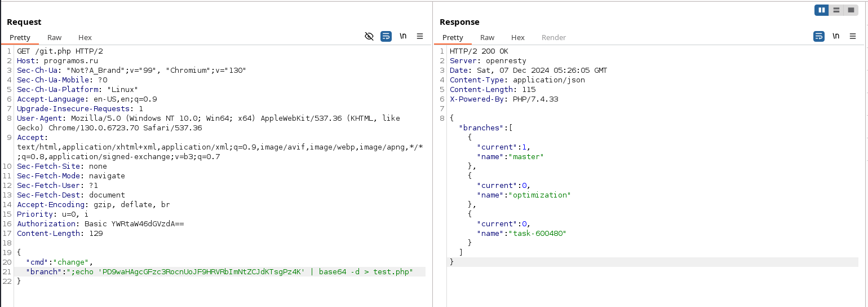Click the Upgrade-Insecure-Requests: 1 header
868x307 pixels.
click(x=80, y=108)
